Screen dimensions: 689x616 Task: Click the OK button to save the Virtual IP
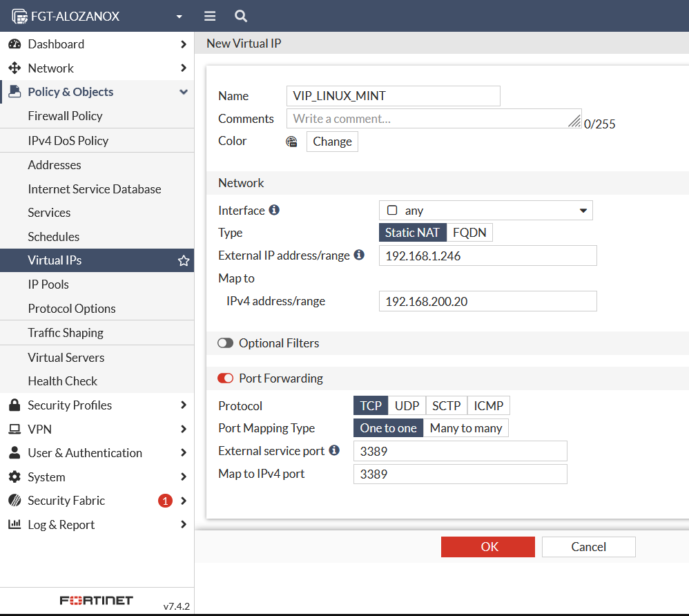(x=487, y=546)
